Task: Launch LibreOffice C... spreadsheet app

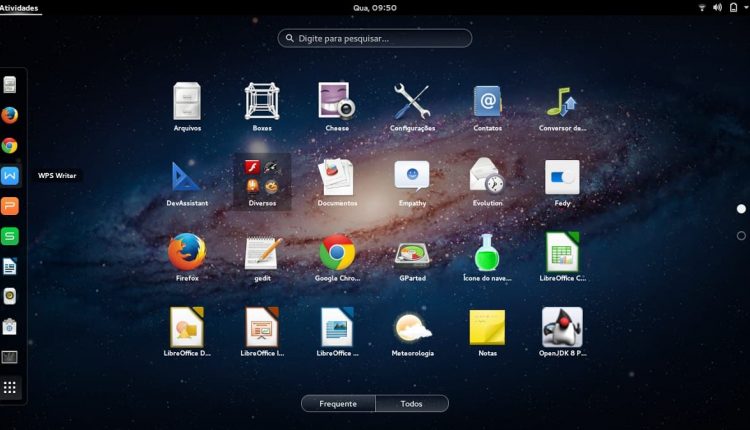Action: [562, 252]
